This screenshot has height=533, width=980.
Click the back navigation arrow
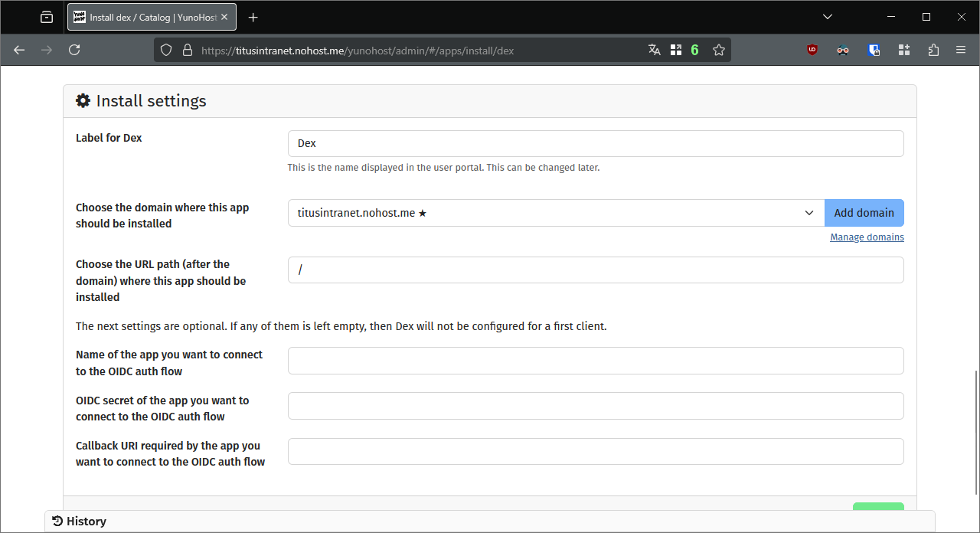[19, 50]
